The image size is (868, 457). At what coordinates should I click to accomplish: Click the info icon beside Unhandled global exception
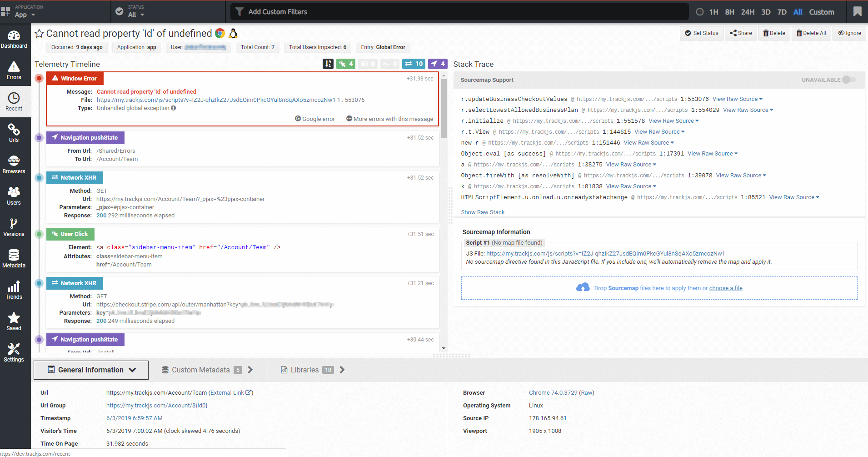pyautogui.click(x=174, y=108)
